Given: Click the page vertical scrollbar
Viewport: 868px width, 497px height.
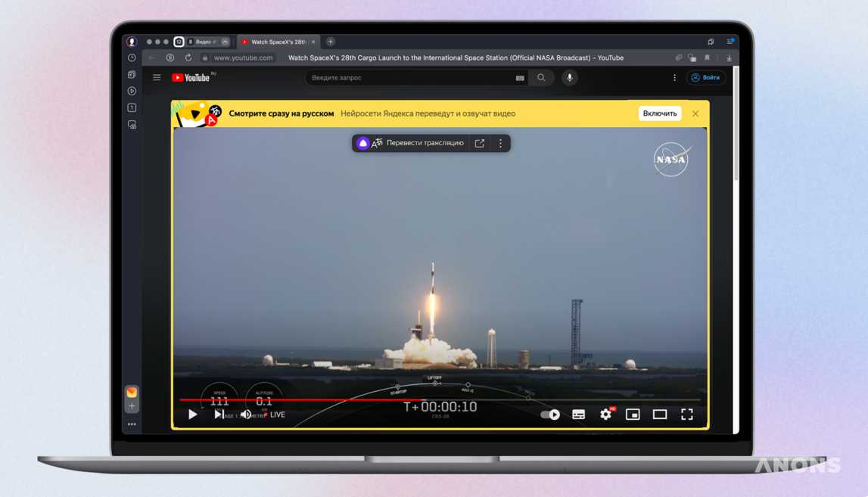Looking at the screenshot, I should click(x=736, y=125).
